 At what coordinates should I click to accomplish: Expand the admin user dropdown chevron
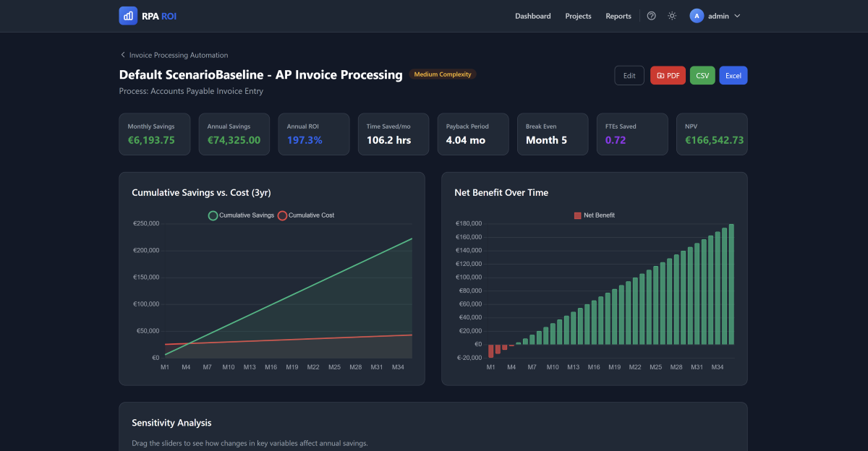737,16
